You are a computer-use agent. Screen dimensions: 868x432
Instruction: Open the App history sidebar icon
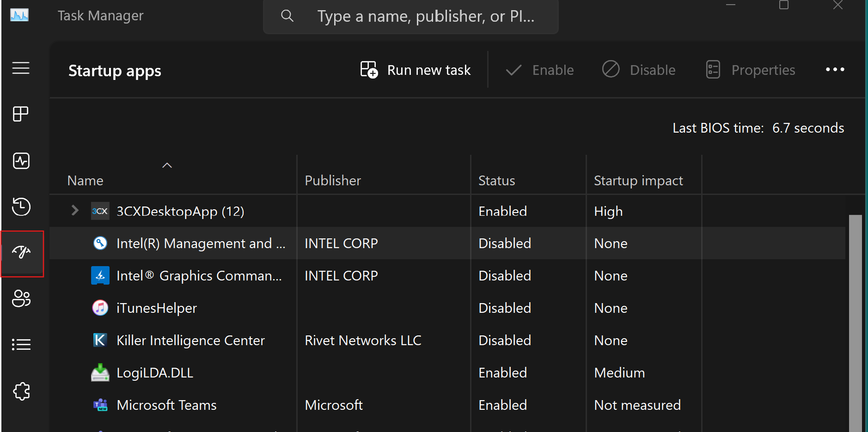coord(21,207)
